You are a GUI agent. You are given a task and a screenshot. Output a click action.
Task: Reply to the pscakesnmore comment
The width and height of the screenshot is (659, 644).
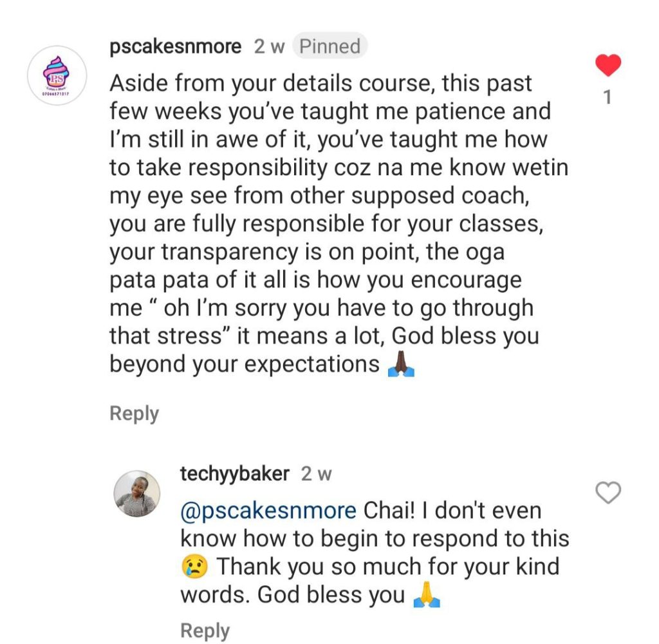tap(134, 413)
